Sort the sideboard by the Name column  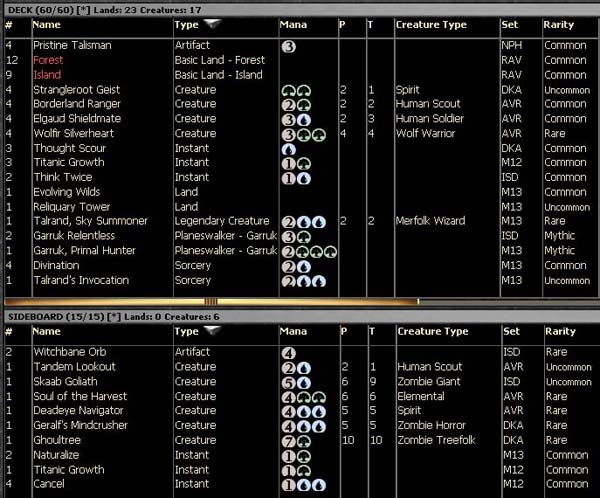46,331
